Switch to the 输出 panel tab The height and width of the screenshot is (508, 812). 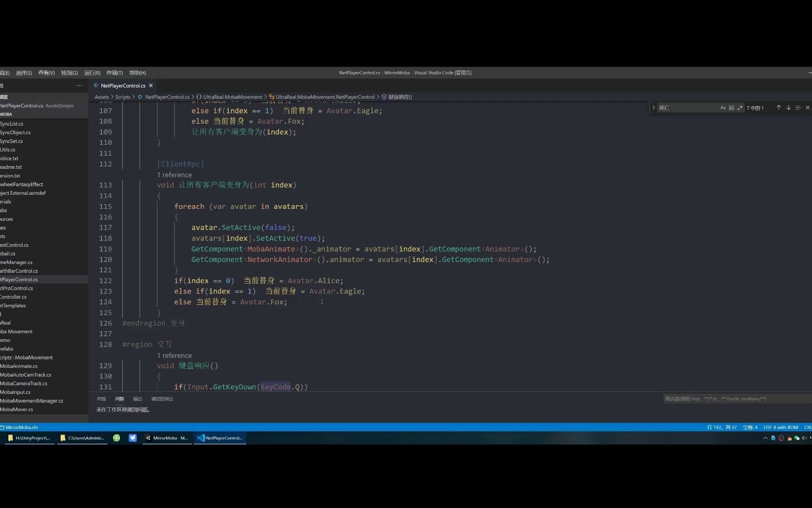click(x=138, y=399)
